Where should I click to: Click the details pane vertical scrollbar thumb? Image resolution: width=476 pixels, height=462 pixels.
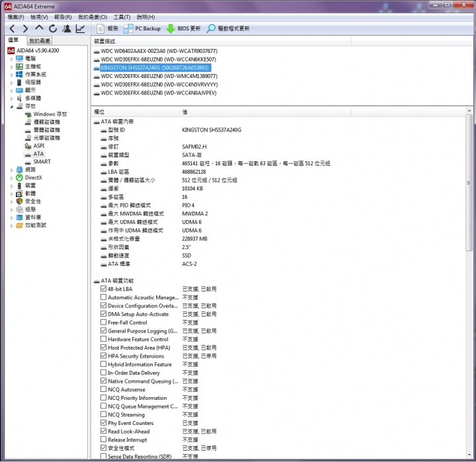click(469, 182)
